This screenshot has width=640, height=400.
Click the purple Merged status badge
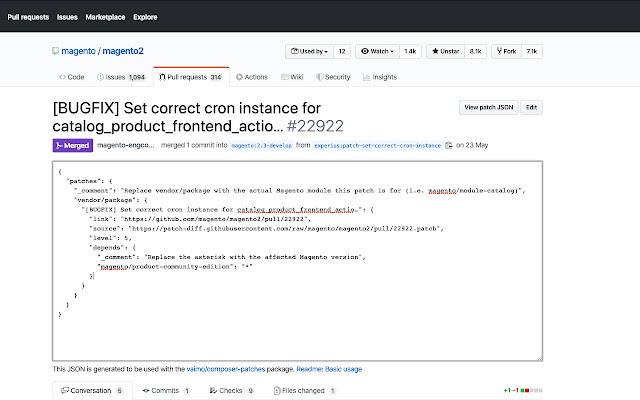(x=71, y=145)
